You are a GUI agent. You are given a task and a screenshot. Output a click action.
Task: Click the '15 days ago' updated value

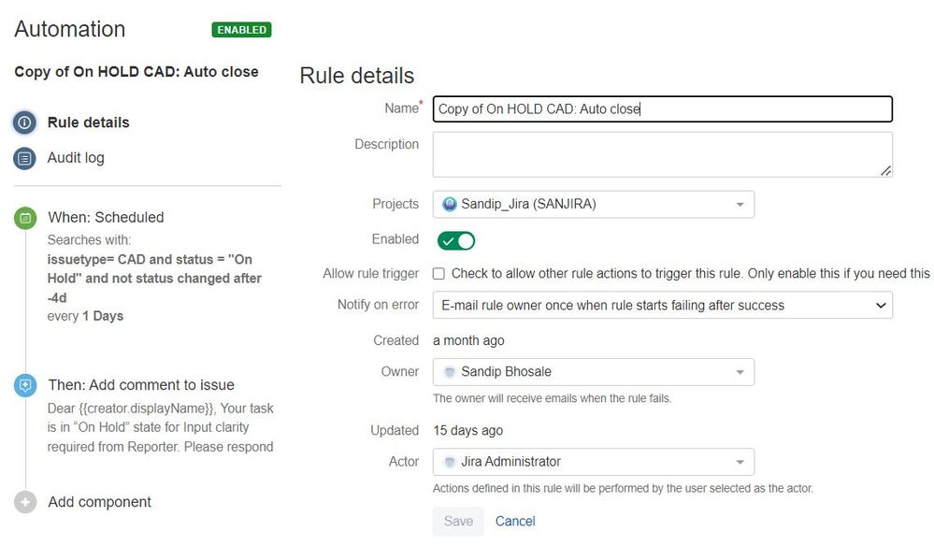[467, 431]
